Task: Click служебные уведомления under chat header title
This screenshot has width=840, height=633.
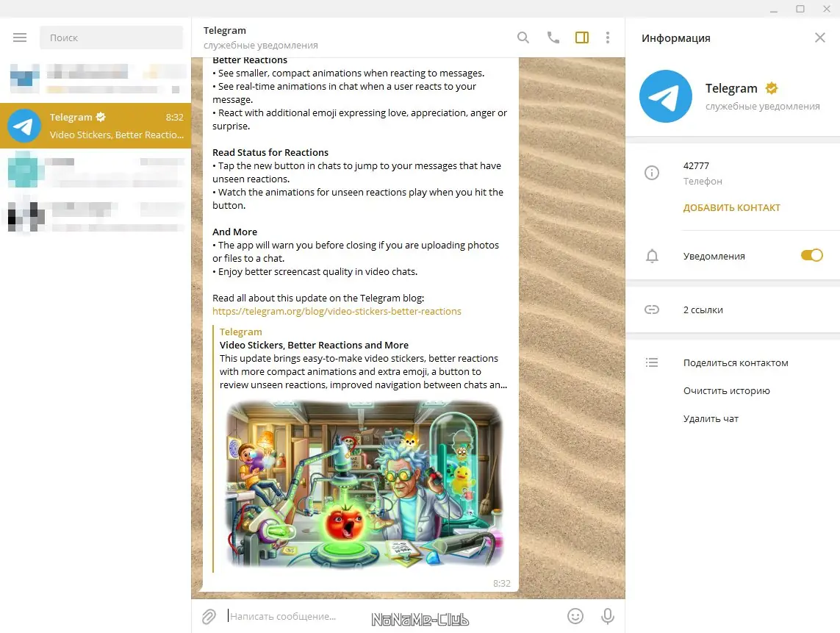Action: tap(260, 46)
